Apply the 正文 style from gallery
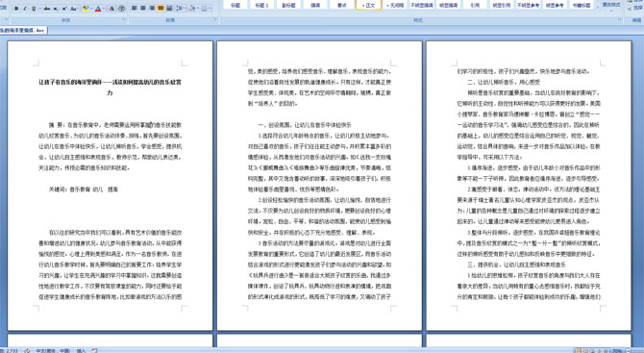The image size is (644, 353). pos(368,5)
